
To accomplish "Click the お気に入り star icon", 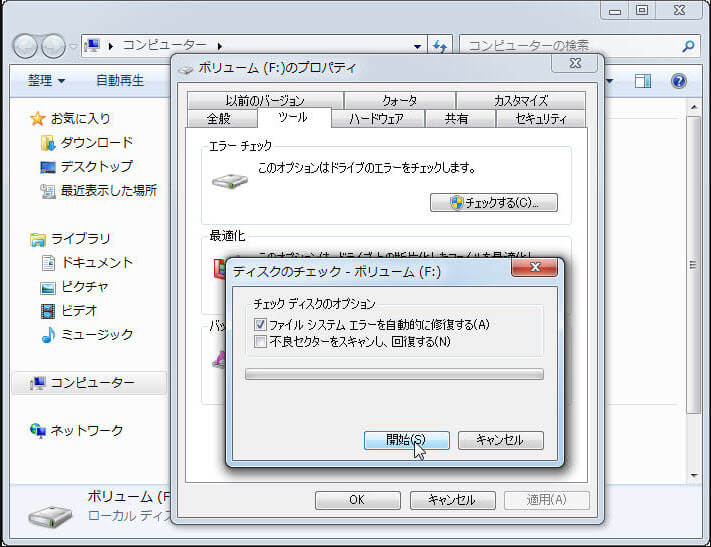I will click(38, 119).
